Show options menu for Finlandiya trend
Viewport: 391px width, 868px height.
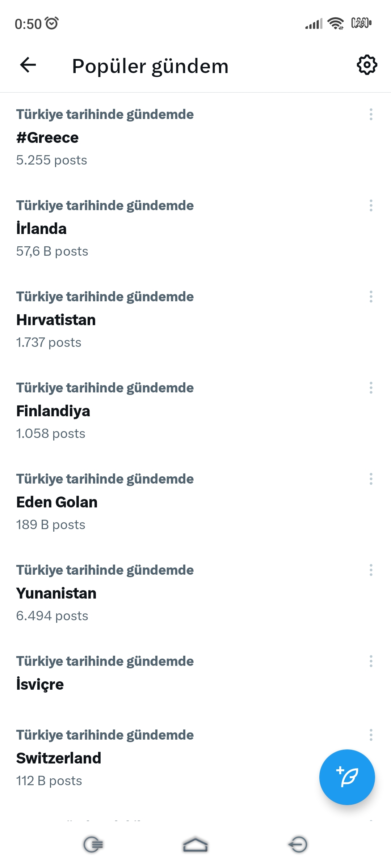point(371,388)
